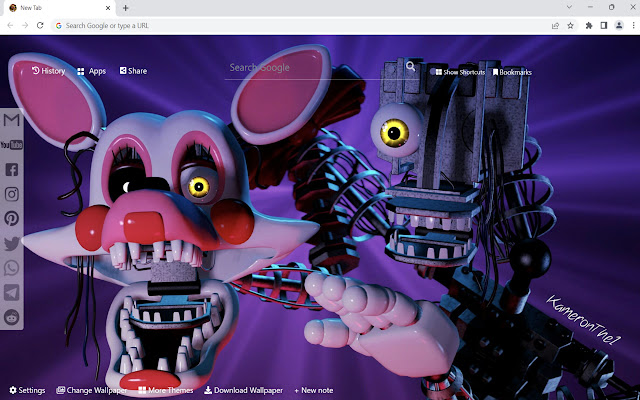Click the Share button

pos(133,71)
